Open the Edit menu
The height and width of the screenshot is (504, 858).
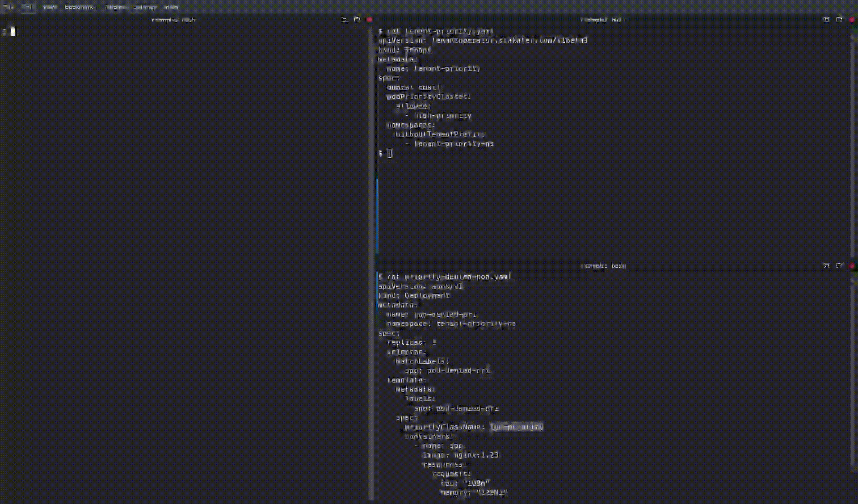coord(28,7)
